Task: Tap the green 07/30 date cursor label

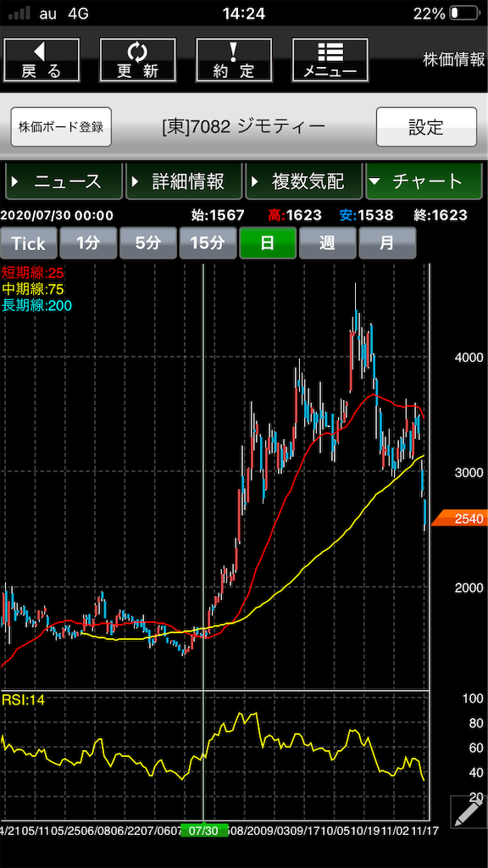Action: coord(203,831)
